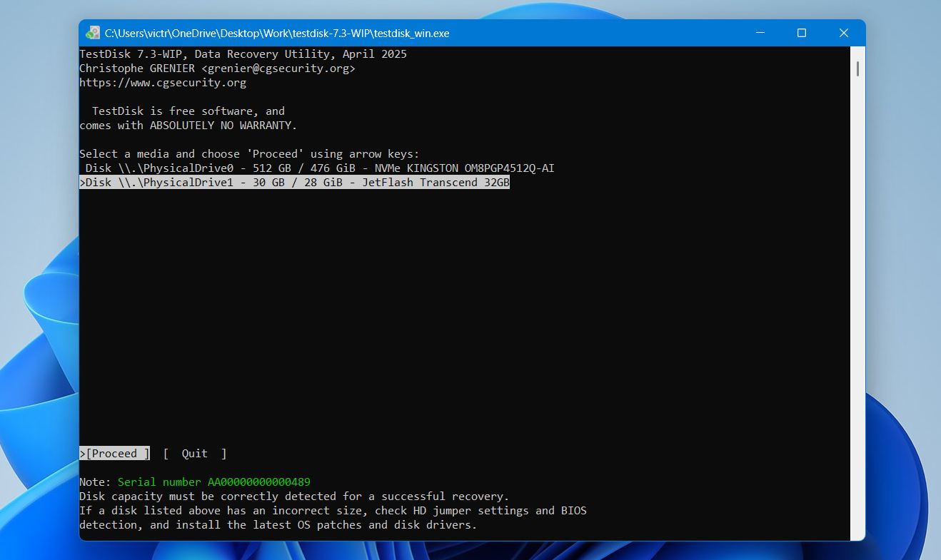Click the empty black console area

[464, 314]
